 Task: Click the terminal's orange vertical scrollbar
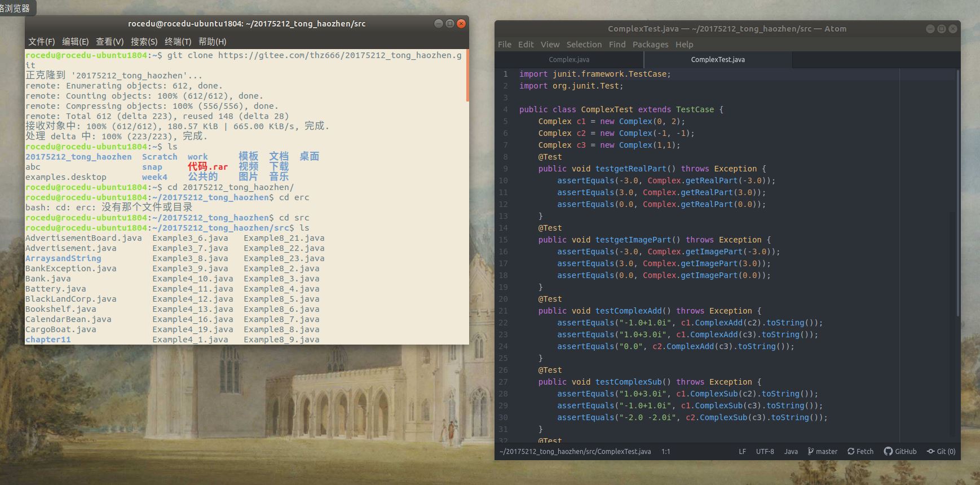467,76
